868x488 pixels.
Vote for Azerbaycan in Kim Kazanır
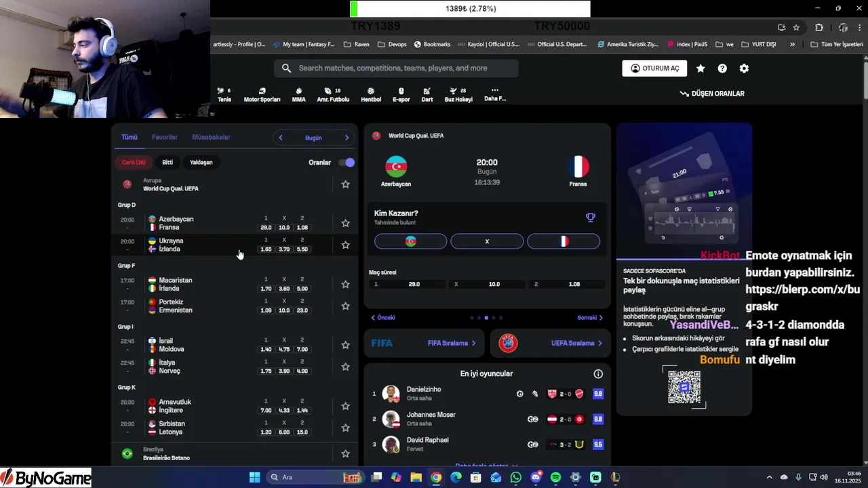click(410, 241)
